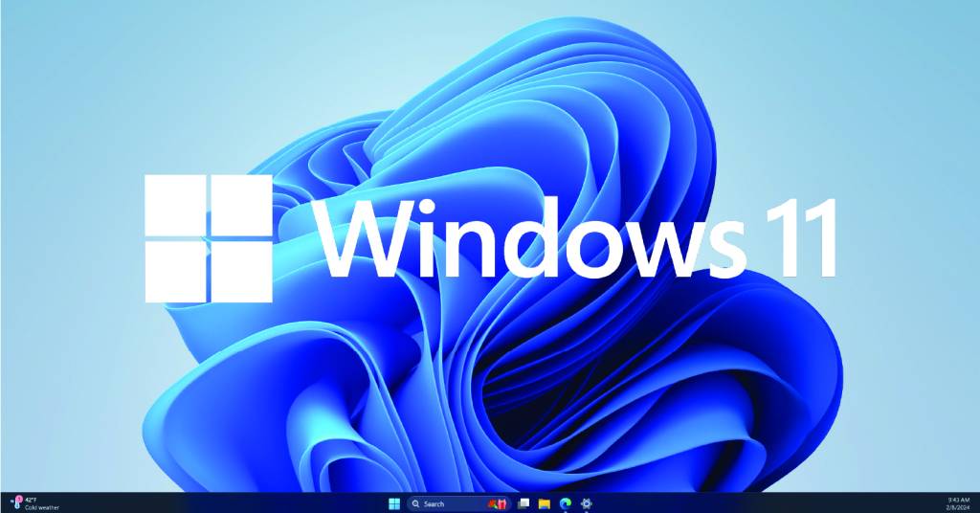
Task: Open the Windows Start menu
Action: (x=393, y=503)
